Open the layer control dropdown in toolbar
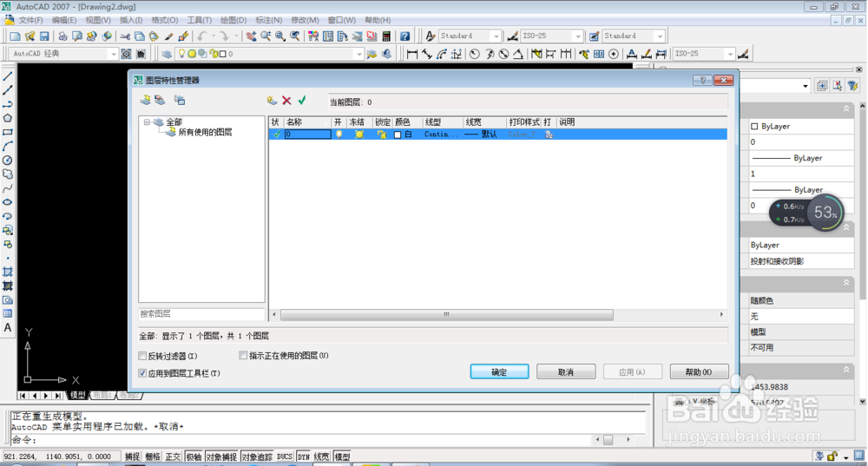 coord(358,54)
